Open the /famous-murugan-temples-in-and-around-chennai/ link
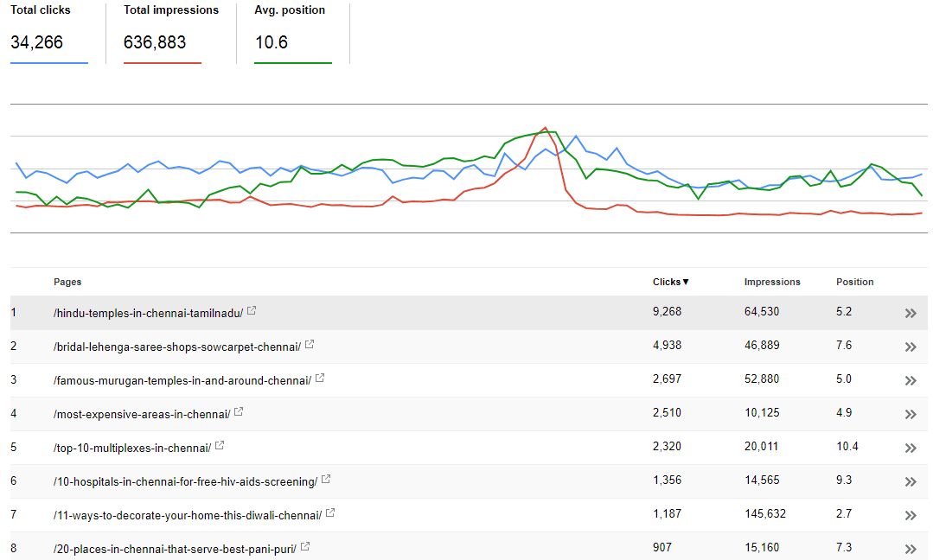The width and height of the screenshot is (933, 560). click(x=182, y=381)
